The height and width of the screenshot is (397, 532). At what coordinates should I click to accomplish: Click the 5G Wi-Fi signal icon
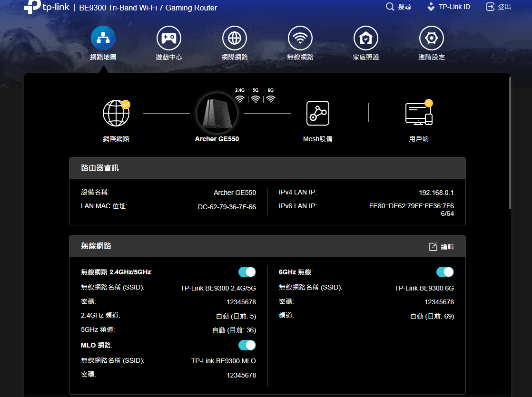256,99
